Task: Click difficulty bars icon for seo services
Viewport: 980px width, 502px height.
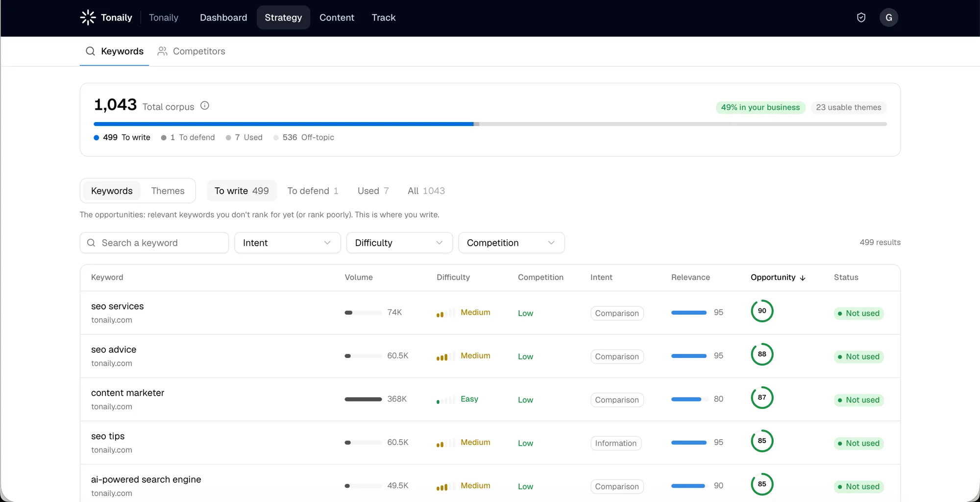Action: (x=445, y=313)
